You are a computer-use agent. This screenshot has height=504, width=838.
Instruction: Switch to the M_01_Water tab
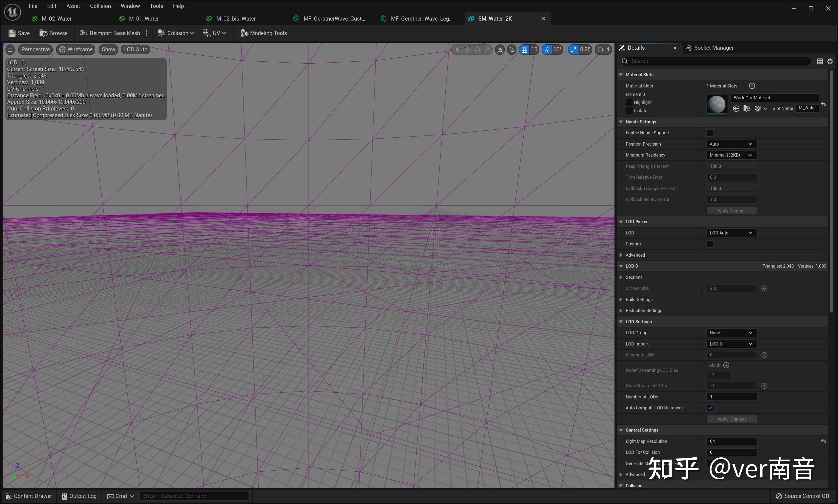click(x=143, y=19)
